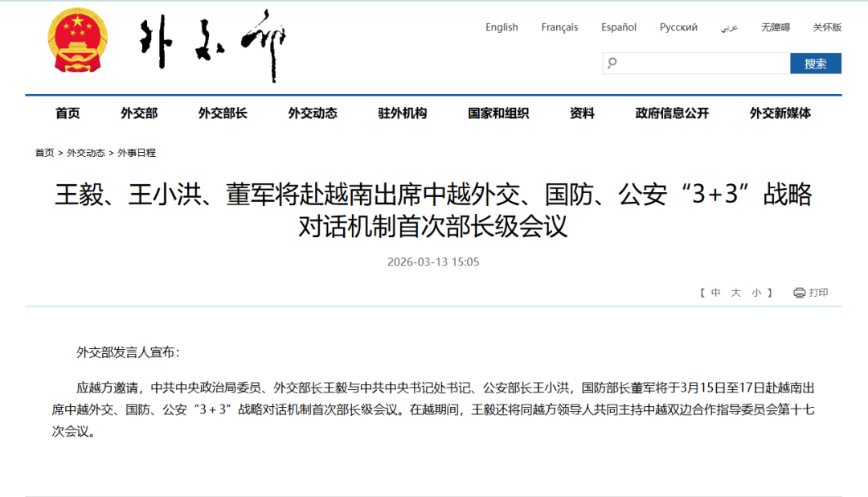This screenshot has width=868, height=497.
Task: Switch language to English
Action: [x=502, y=27]
